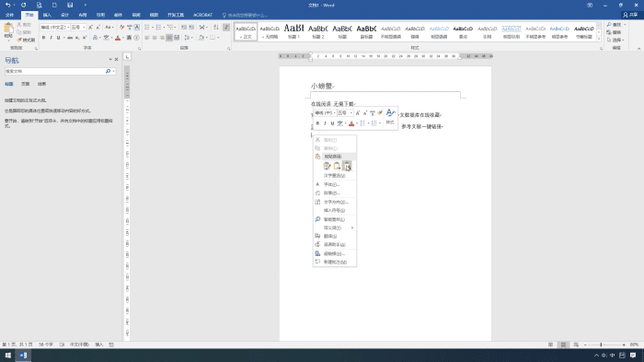Click the large Paste clipboard icon in ribbon
Screen dimensions: 644x362
click(x=8, y=28)
